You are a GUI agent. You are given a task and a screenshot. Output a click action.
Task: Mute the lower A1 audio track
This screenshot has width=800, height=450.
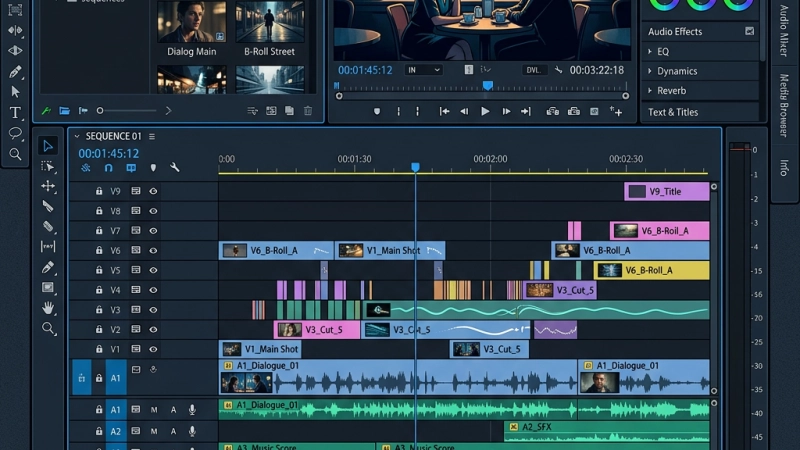[154, 410]
